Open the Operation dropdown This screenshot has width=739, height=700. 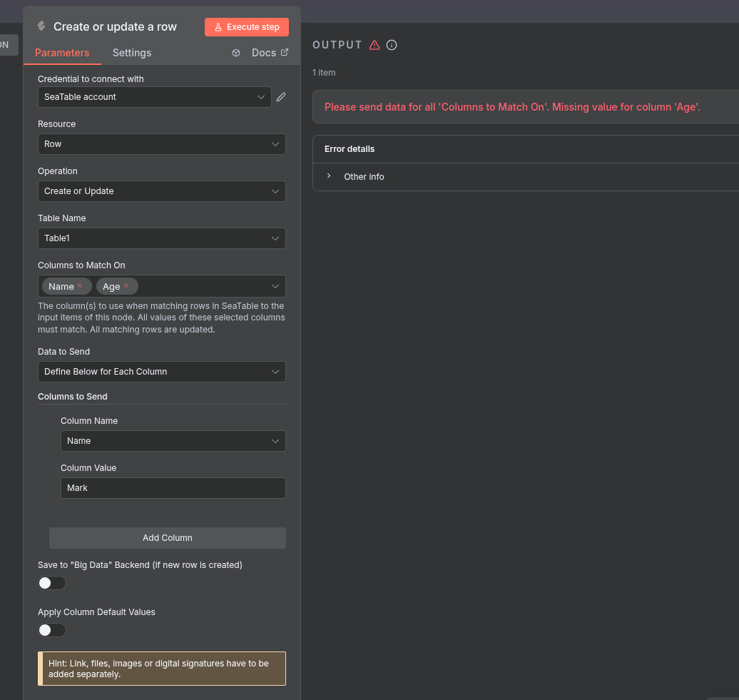pyautogui.click(x=161, y=191)
